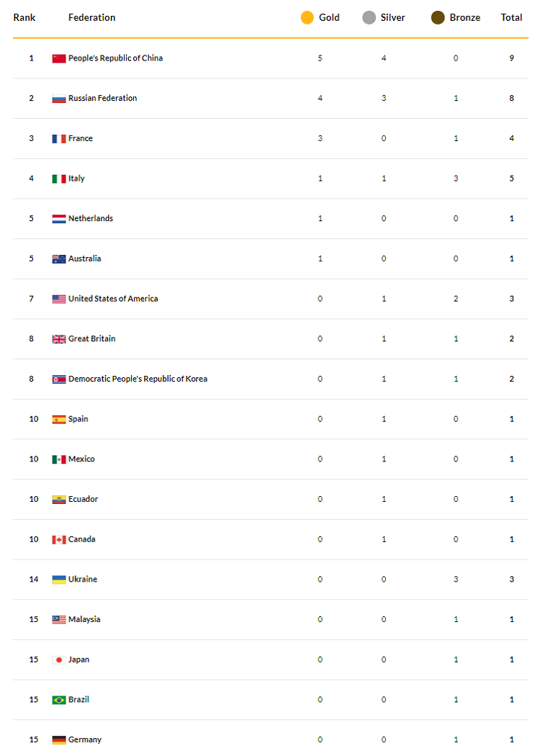Select the Rank column header
The image size is (540, 756).
coord(24,18)
